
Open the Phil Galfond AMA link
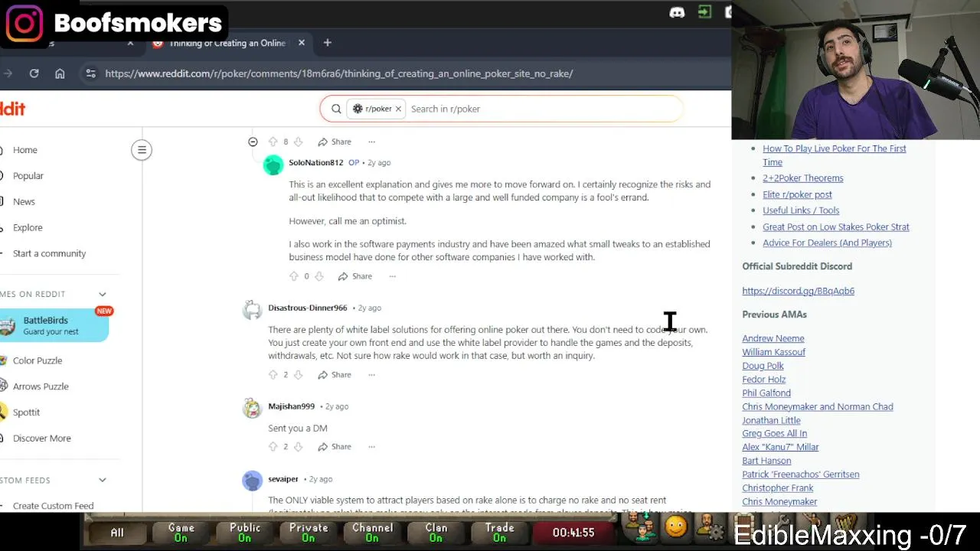point(766,393)
